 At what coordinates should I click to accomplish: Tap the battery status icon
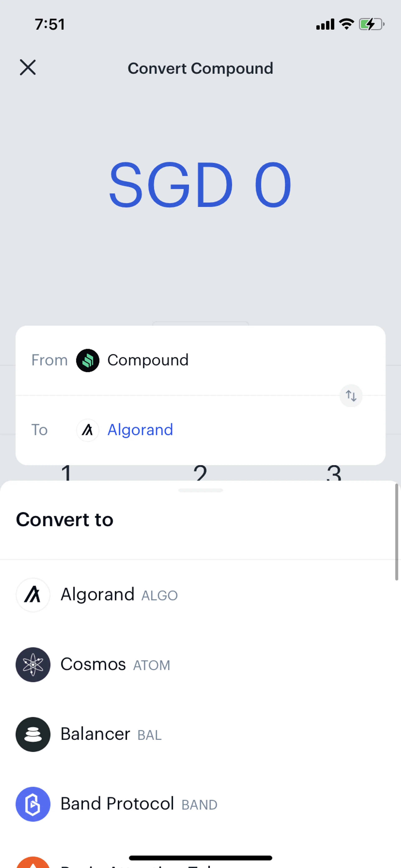(x=371, y=24)
